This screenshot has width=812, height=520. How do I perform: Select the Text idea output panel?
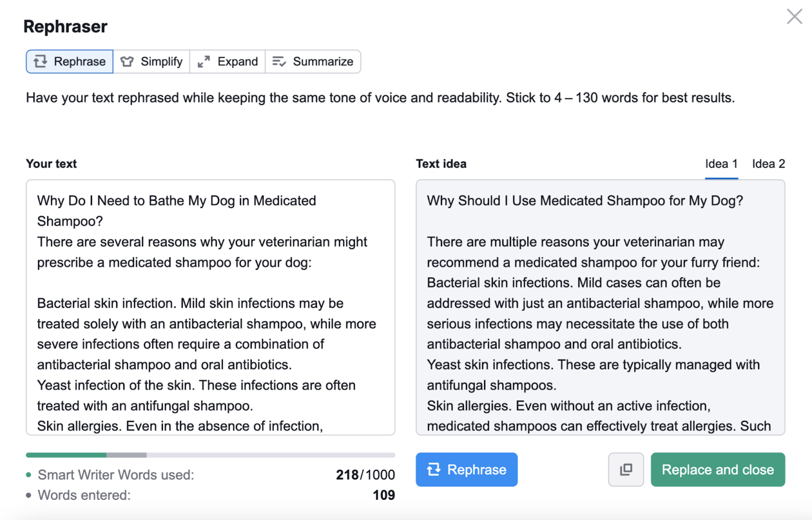(600, 307)
